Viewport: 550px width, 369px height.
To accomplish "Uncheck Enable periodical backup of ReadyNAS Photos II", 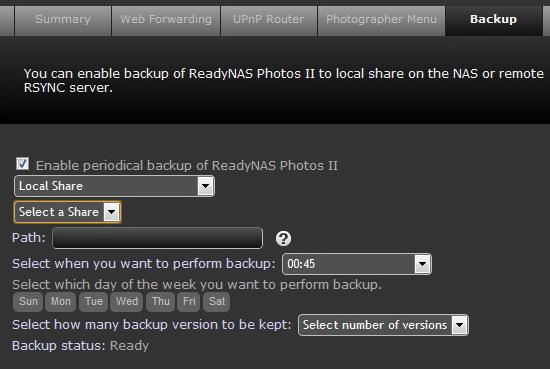I will pos(22,164).
